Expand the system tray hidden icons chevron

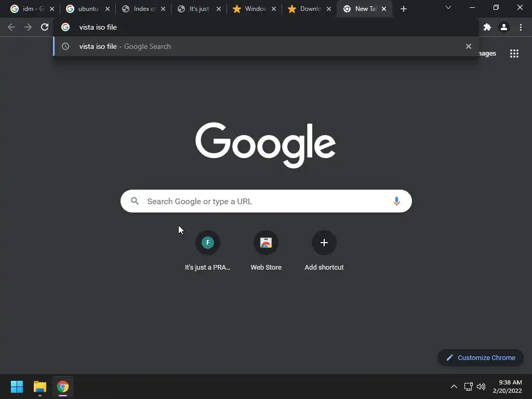(454, 387)
